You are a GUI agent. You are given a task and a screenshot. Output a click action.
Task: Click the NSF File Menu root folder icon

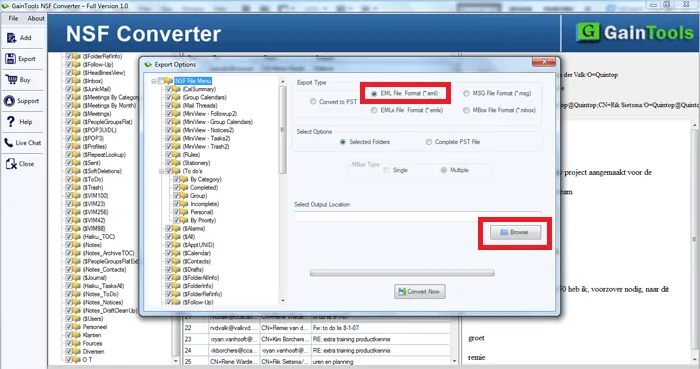click(169, 81)
